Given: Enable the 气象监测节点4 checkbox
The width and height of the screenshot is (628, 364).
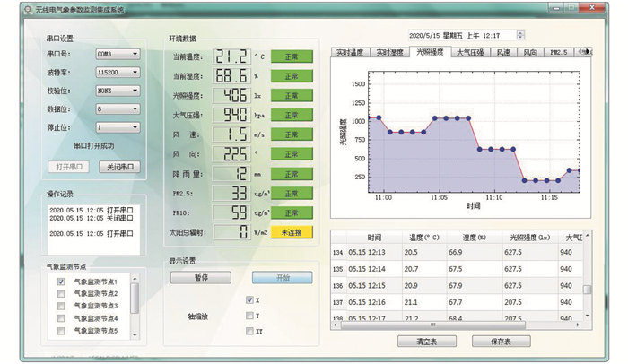Looking at the screenshot, I should (x=61, y=318).
